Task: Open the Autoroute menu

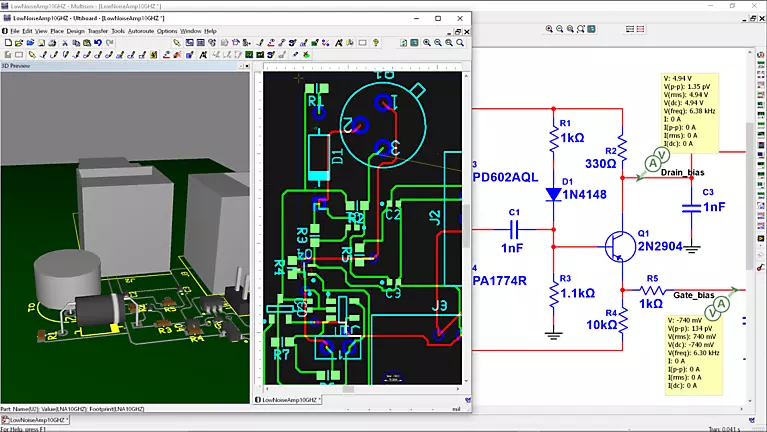Action: [140, 31]
